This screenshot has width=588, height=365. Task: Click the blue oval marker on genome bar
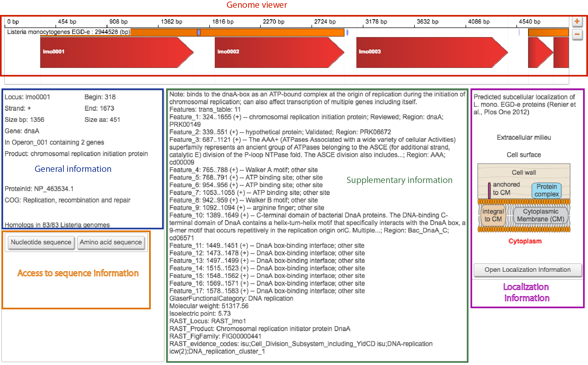pos(199,32)
